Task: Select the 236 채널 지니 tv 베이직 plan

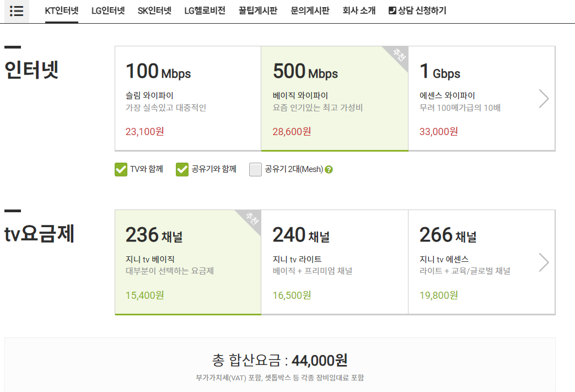Action: pos(188,262)
